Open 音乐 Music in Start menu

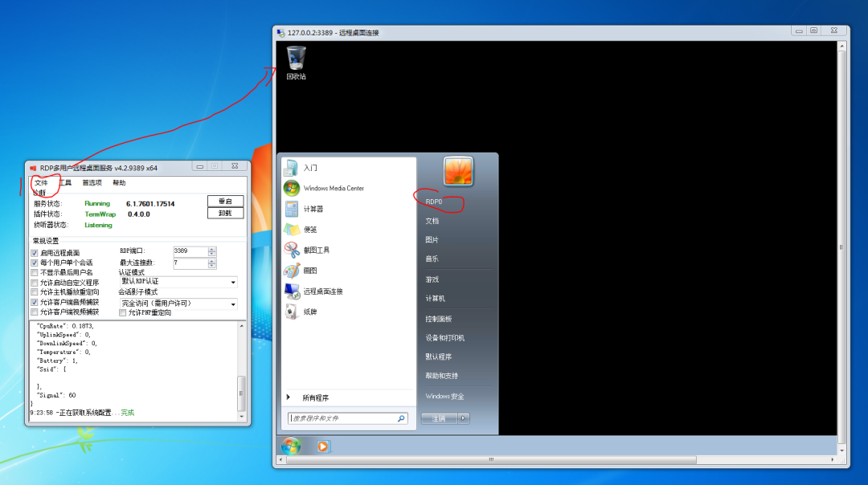(x=432, y=259)
